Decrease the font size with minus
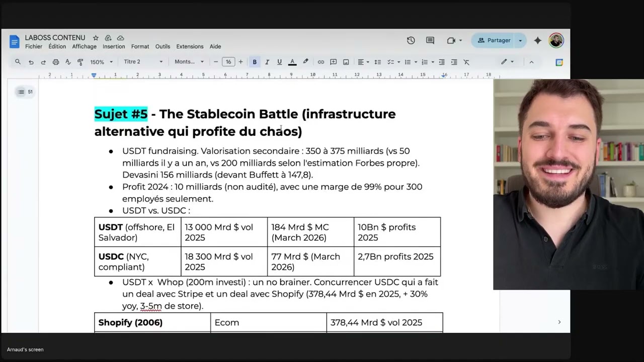The height and width of the screenshot is (362, 644). coord(216,62)
